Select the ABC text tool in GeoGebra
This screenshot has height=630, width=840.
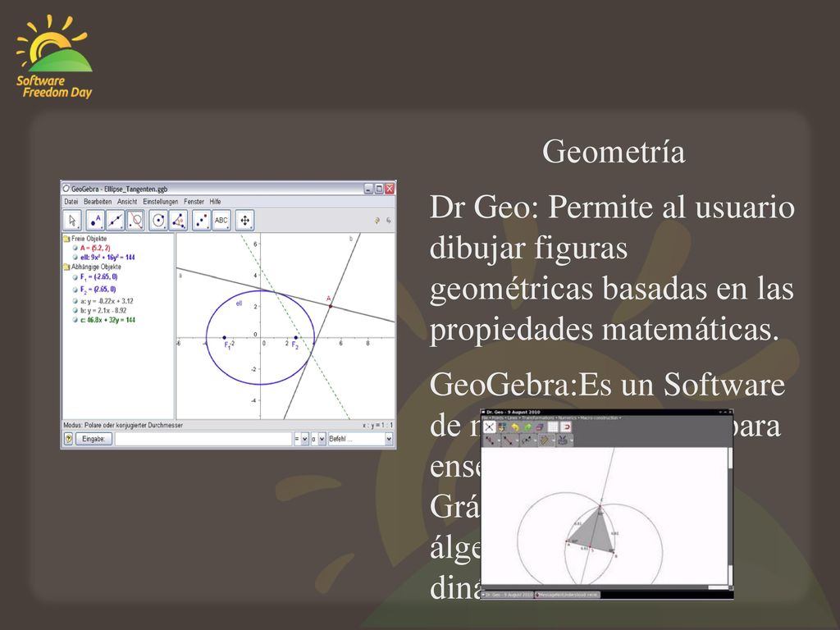pos(221,220)
